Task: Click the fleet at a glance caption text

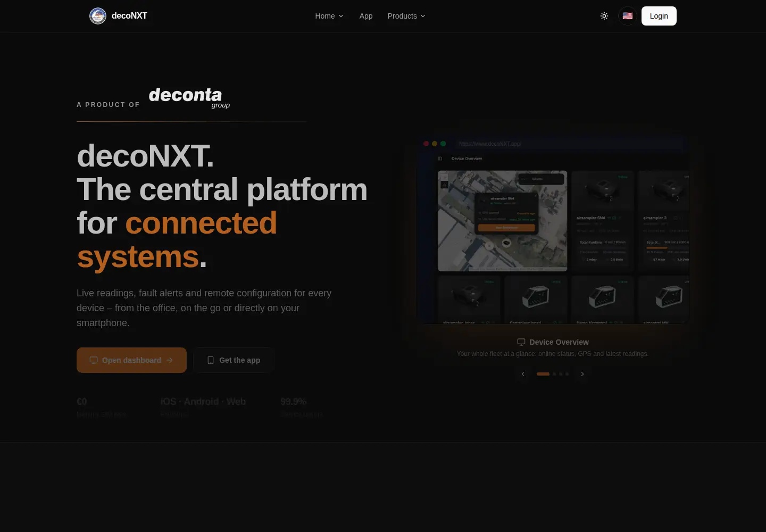Action: click(x=553, y=354)
